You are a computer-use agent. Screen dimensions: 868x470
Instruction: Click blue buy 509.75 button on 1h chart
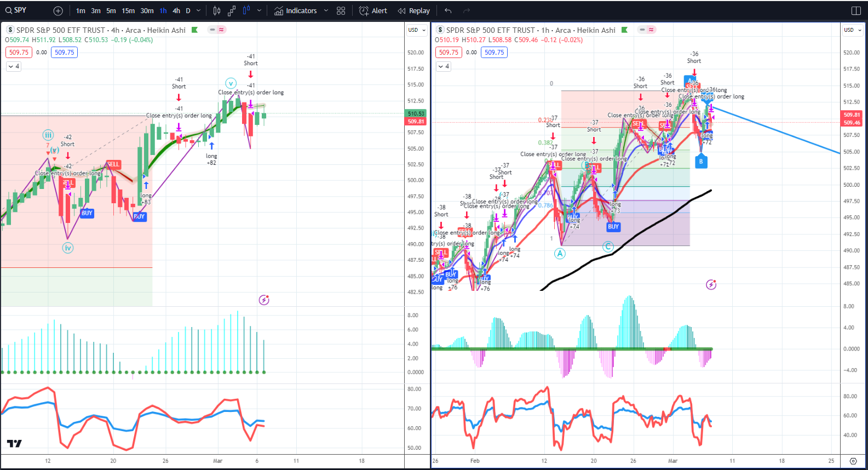coord(495,53)
